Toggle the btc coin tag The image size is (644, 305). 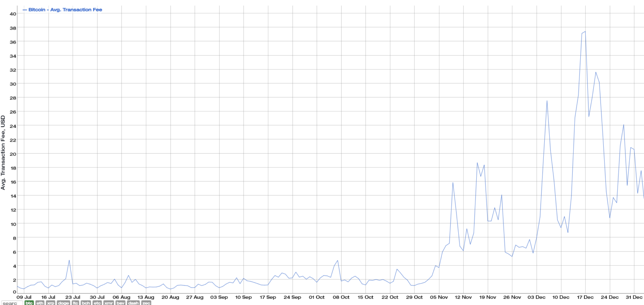pos(29,302)
